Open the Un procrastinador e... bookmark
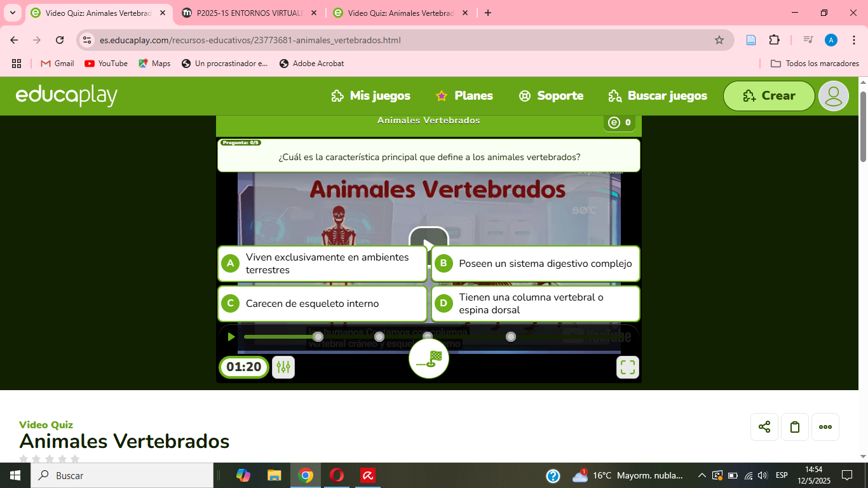Viewport: 868px width, 488px height. point(225,64)
